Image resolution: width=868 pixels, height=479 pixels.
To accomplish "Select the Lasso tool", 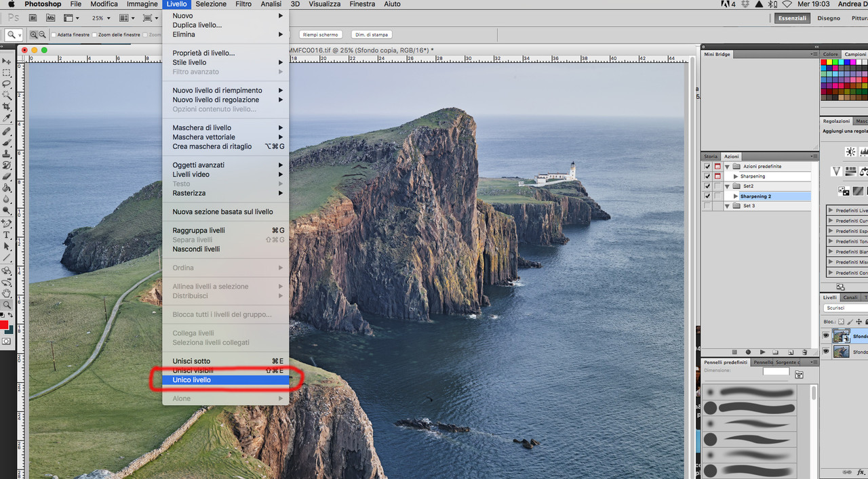I will point(7,84).
